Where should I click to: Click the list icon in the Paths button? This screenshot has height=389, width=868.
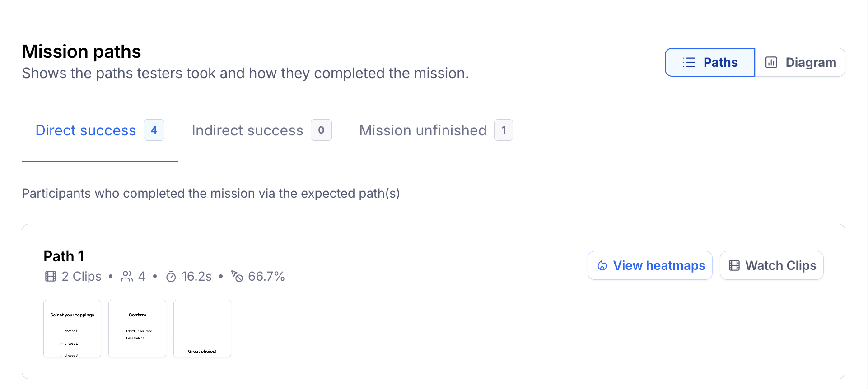click(689, 62)
